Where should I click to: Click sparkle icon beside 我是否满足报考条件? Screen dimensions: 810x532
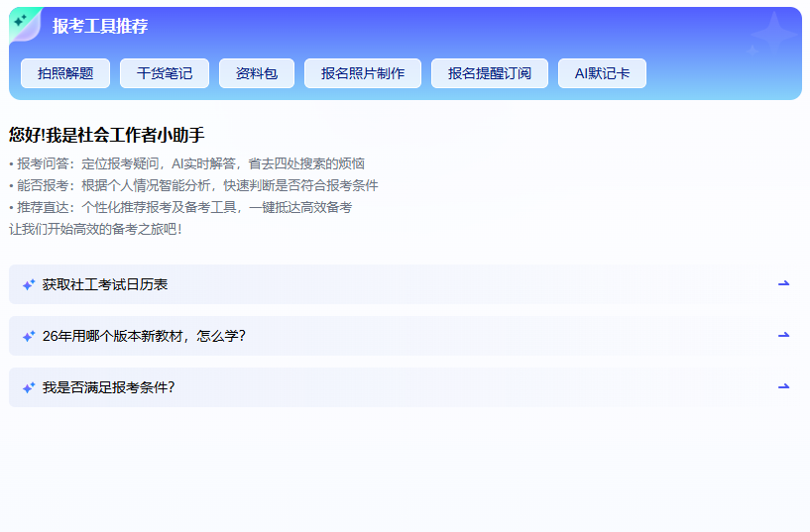tap(29, 388)
